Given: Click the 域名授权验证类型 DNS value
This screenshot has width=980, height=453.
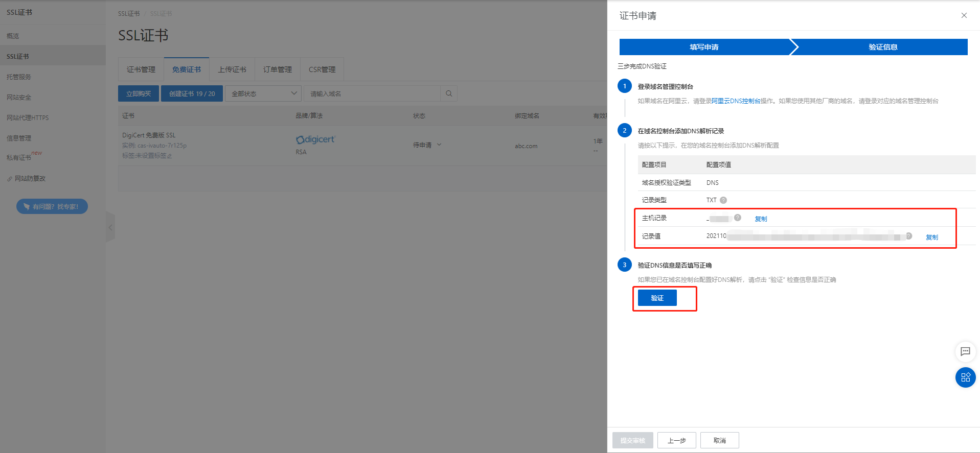Looking at the screenshot, I should pos(712,183).
